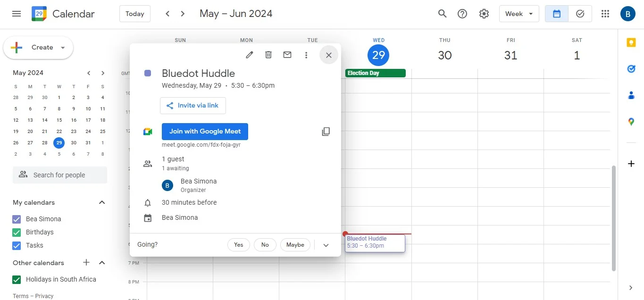Email event details envelope icon

pos(287,55)
